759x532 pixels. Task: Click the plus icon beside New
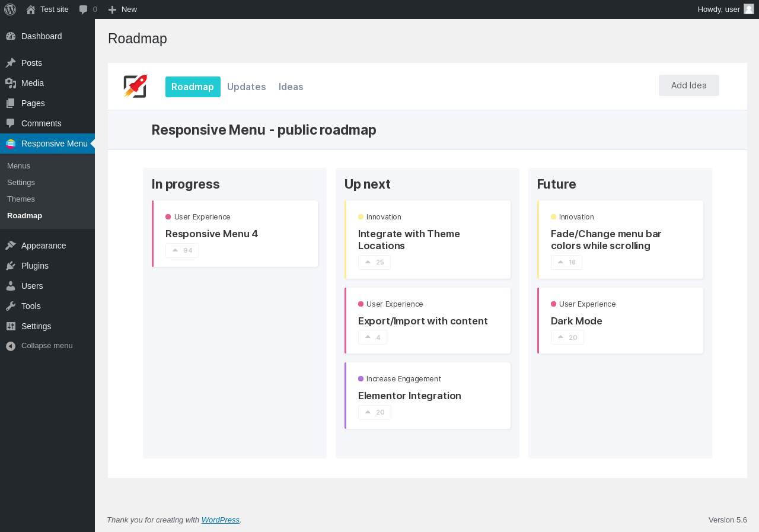[x=112, y=9]
